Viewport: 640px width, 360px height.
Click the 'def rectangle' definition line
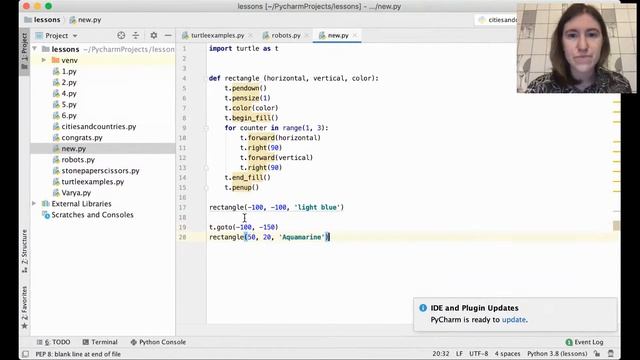click(x=293, y=78)
